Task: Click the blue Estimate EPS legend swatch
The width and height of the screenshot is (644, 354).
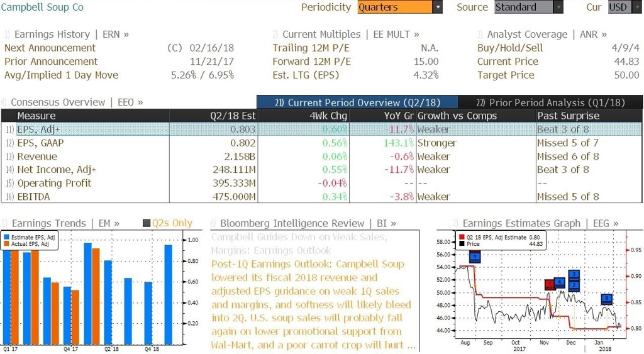Action: point(6,238)
